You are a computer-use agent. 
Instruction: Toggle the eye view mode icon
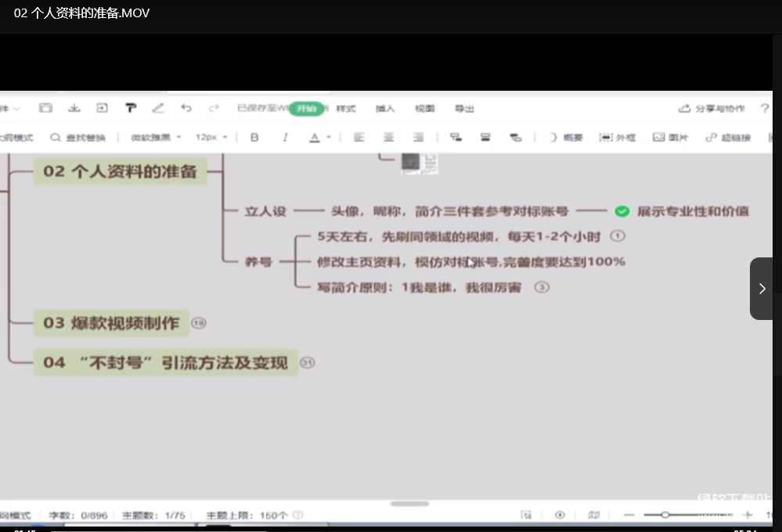pos(560,515)
